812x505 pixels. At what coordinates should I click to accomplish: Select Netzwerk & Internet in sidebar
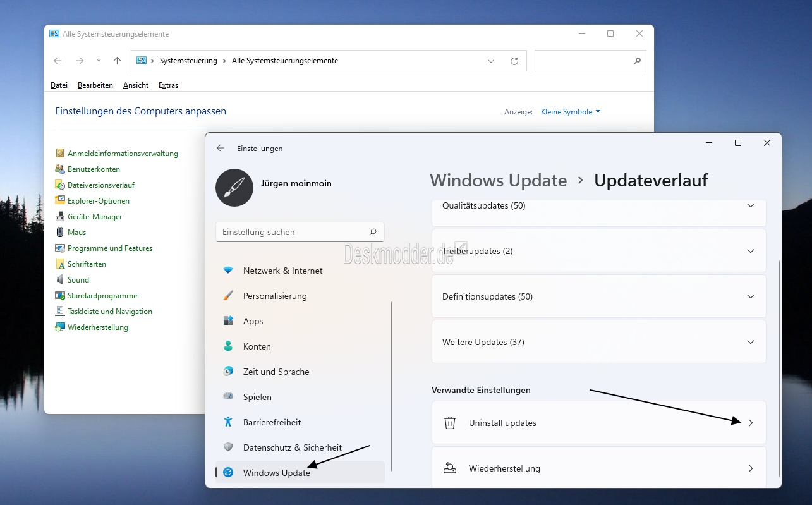click(x=300, y=271)
